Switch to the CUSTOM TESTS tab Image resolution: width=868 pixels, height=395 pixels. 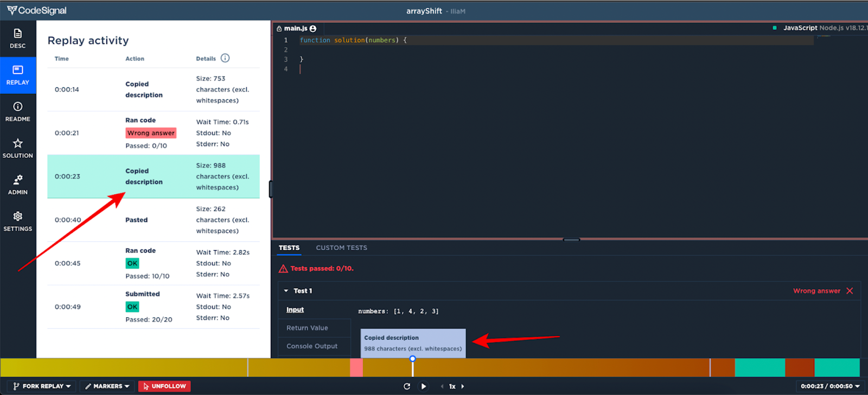click(342, 248)
